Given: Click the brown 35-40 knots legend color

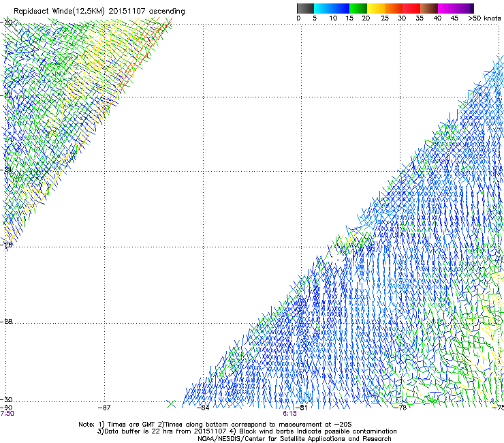Looking at the screenshot, I should tap(429, 8).
